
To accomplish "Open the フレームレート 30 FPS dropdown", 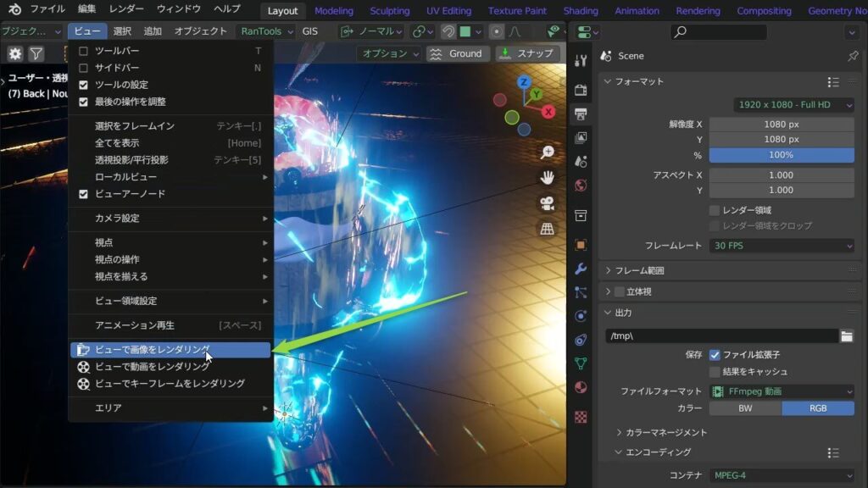I will [782, 246].
